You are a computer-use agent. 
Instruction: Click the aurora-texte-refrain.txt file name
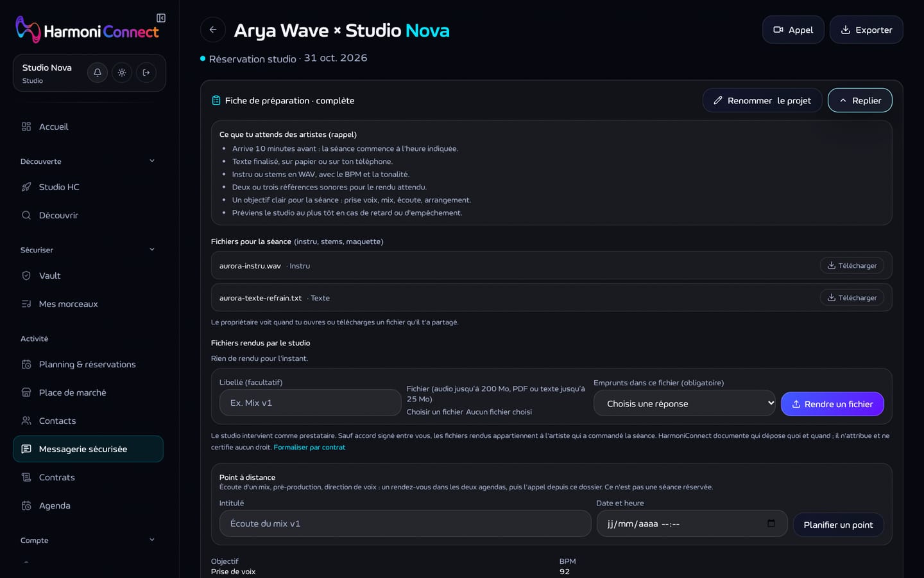[261, 298]
